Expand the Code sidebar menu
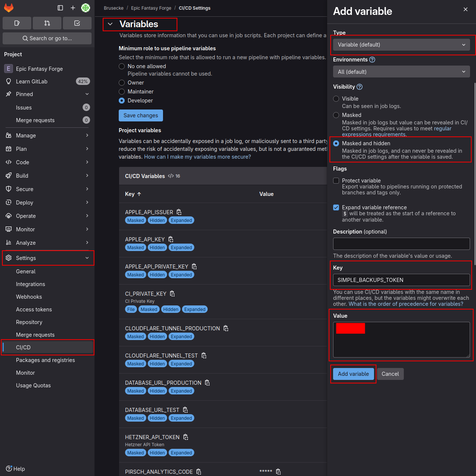This screenshot has width=476, height=476. tap(47, 162)
